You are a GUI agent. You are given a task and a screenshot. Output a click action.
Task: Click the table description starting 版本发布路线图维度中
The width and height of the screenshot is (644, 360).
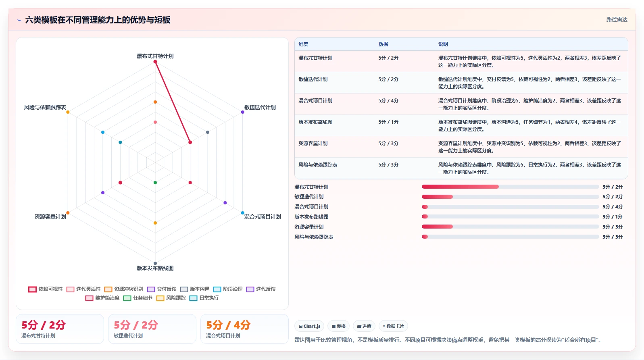coord(529,126)
